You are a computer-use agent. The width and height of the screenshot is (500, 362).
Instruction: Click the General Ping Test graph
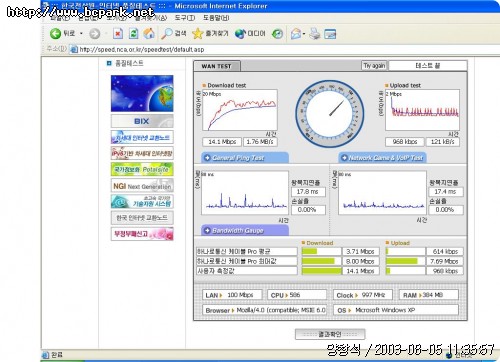coord(245,193)
